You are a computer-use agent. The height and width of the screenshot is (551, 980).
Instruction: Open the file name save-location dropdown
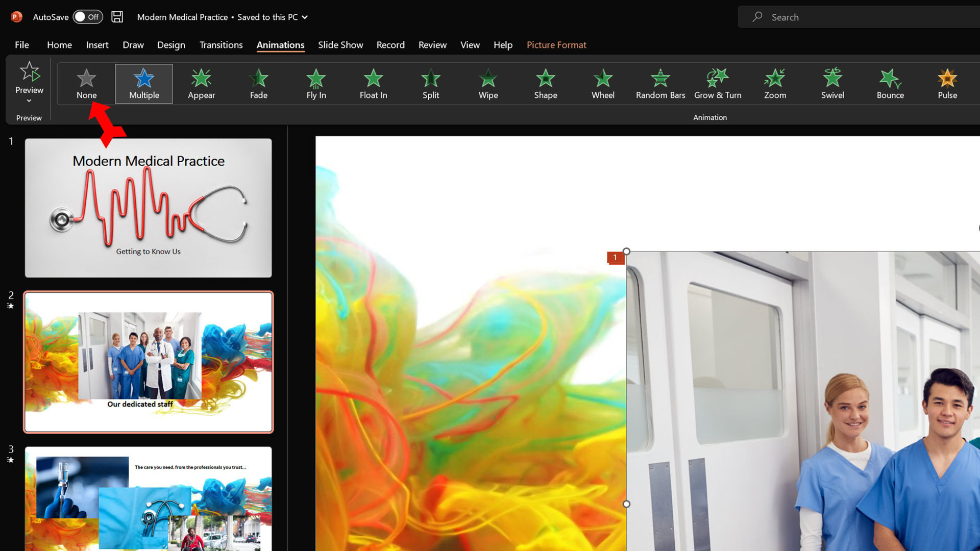click(305, 17)
